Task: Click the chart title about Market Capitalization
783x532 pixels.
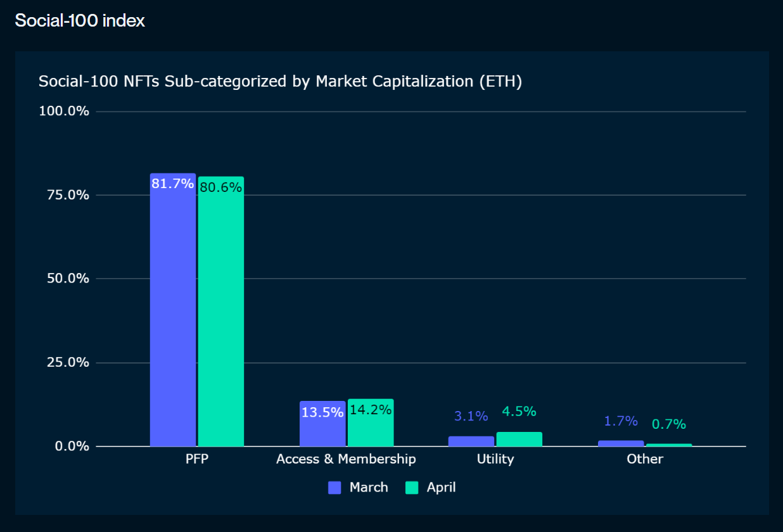Action: [x=280, y=82]
